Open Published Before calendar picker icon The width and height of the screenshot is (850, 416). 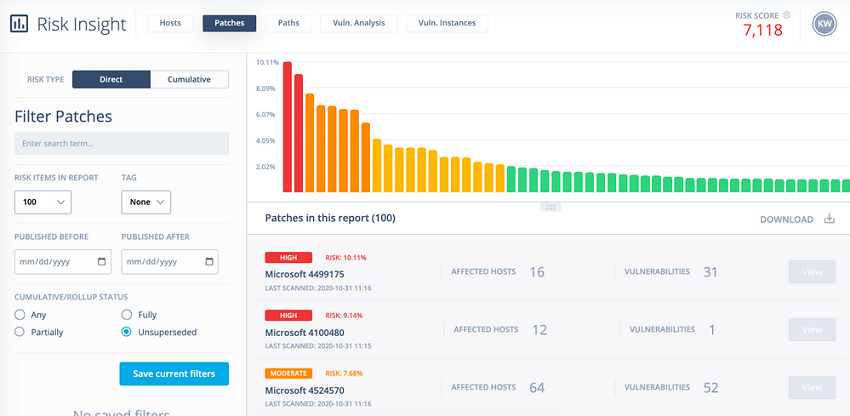pyautogui.click(x=101, y=261)
